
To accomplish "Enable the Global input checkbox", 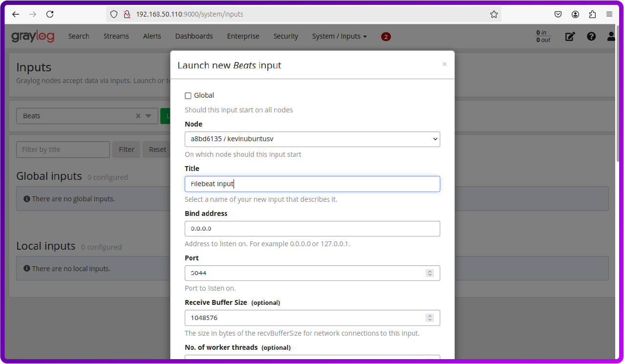I will click(x=188, y=95).
